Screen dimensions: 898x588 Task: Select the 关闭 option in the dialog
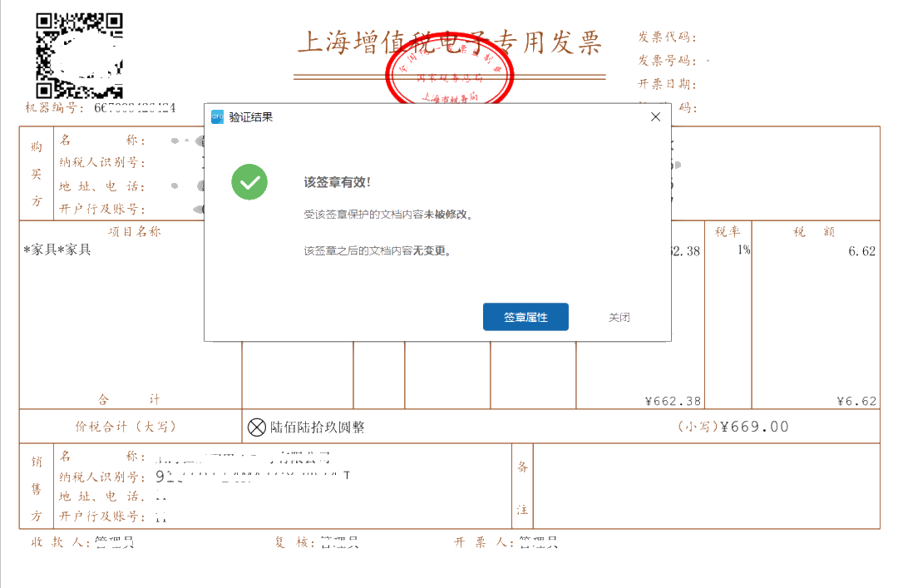(619, 317)
